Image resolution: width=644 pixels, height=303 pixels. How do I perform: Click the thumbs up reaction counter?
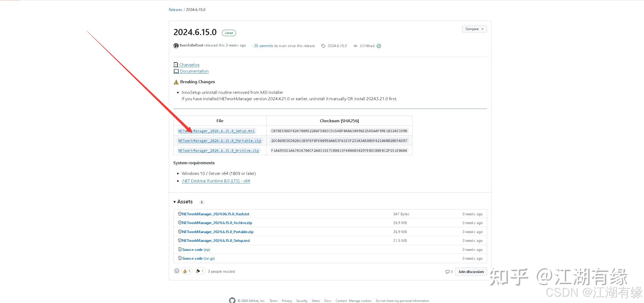(187, 271)
